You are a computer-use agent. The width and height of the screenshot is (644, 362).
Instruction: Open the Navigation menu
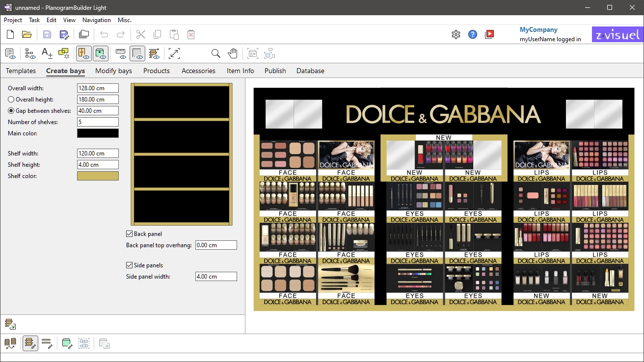97,20
